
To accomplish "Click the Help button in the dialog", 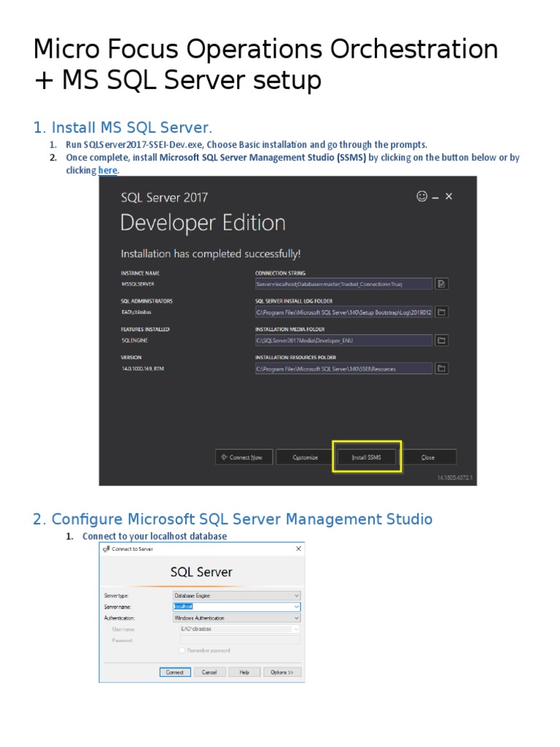I will (x=244, y=673).
